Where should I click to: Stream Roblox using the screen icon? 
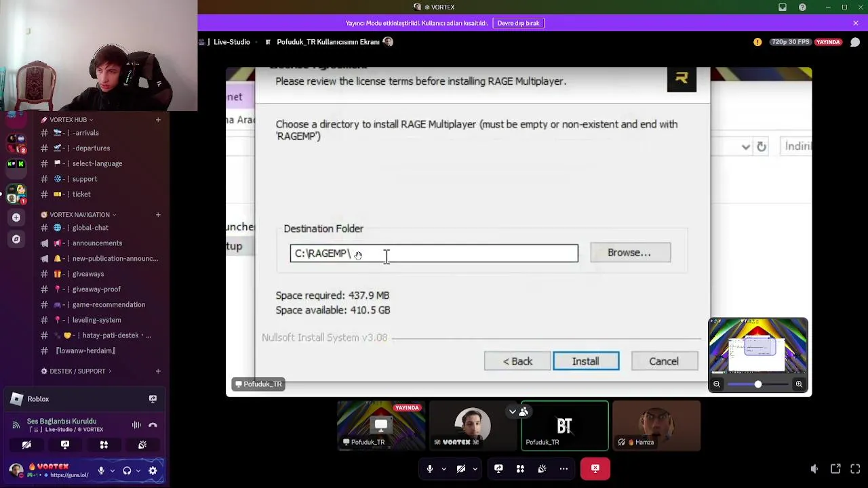tap(153, 399)
